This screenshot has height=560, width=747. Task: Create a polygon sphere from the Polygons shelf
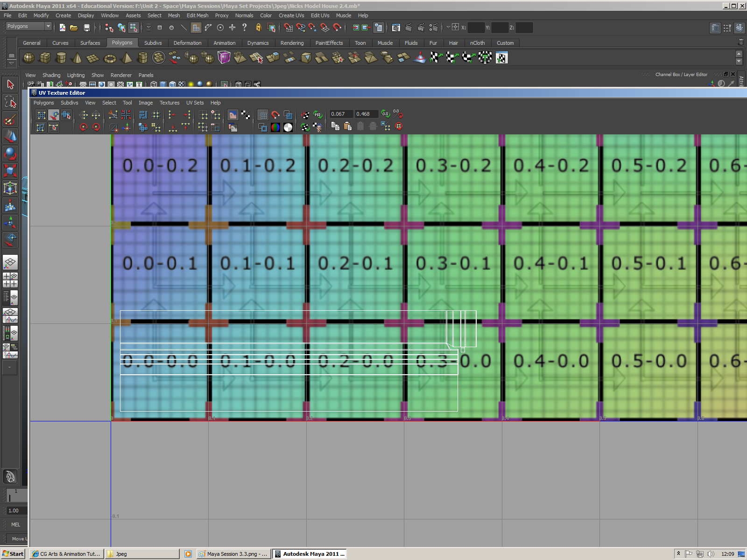click(x=28, y=58)
